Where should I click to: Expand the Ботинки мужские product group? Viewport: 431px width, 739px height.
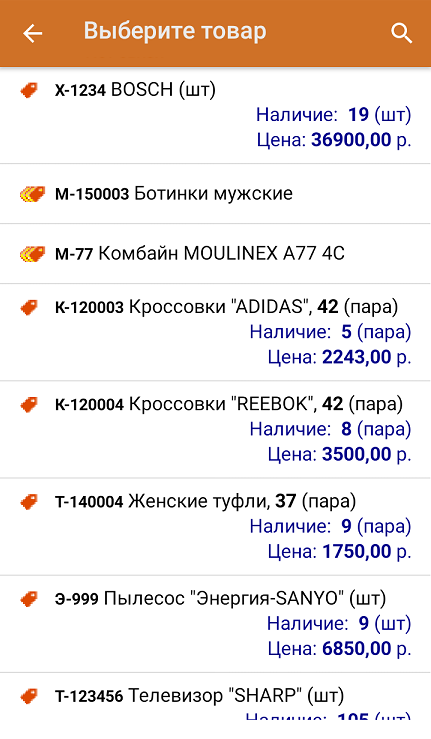216,194
